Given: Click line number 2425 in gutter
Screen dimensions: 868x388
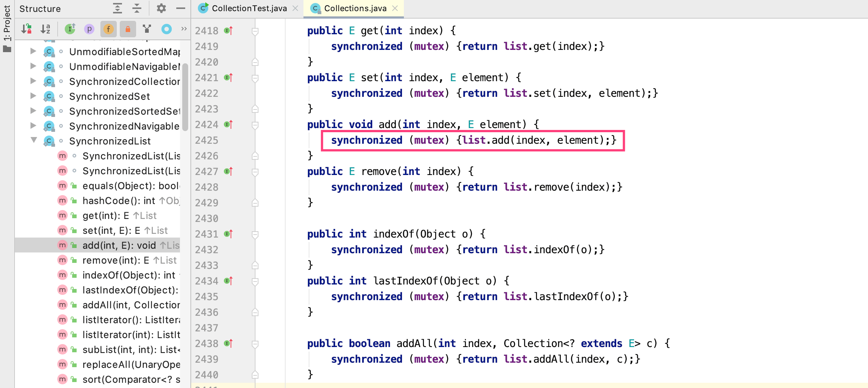Looking at the screenshot, I should (x=206, y=140).
